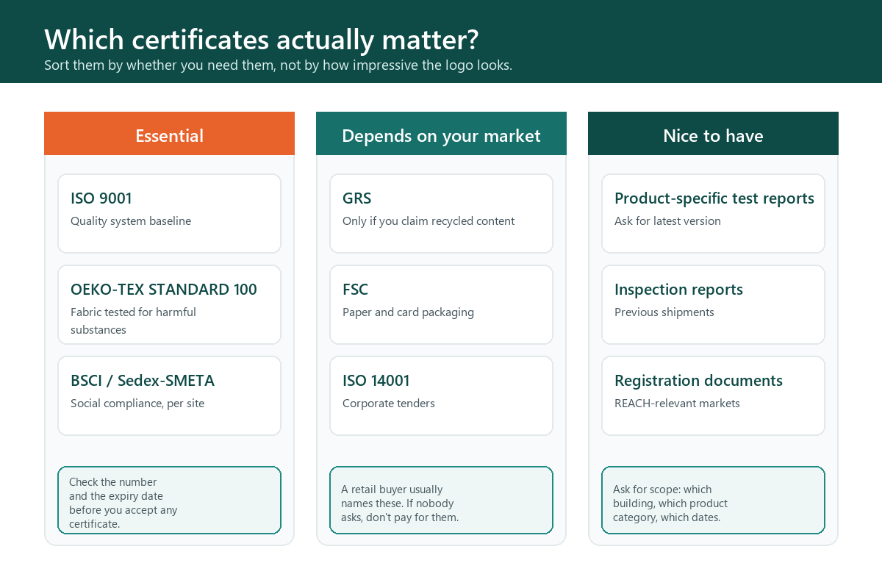Click the subtitle about sorting by need
Viewport: 882px width, 588px height.
(278, 65)
